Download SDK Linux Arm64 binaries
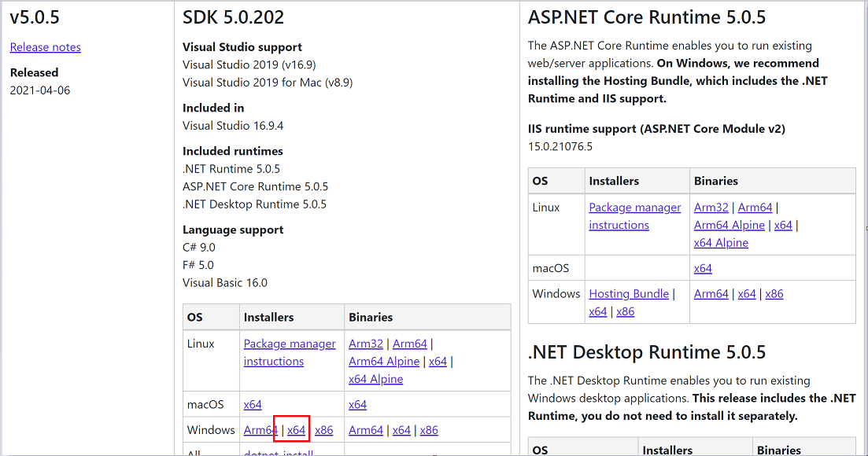The width and height of the screenshot is (868, 456). [410, 344]
